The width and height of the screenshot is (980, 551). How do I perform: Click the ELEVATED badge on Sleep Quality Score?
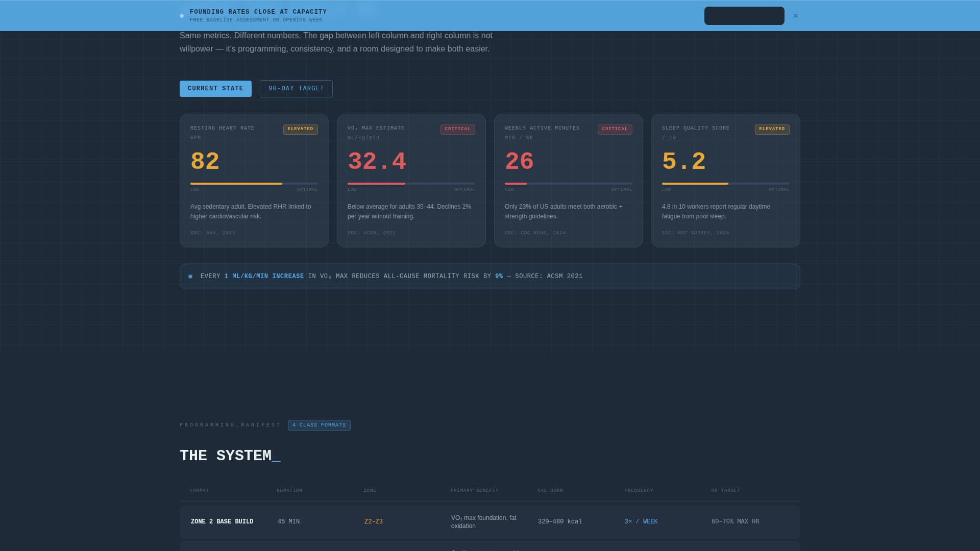[772, 130]
